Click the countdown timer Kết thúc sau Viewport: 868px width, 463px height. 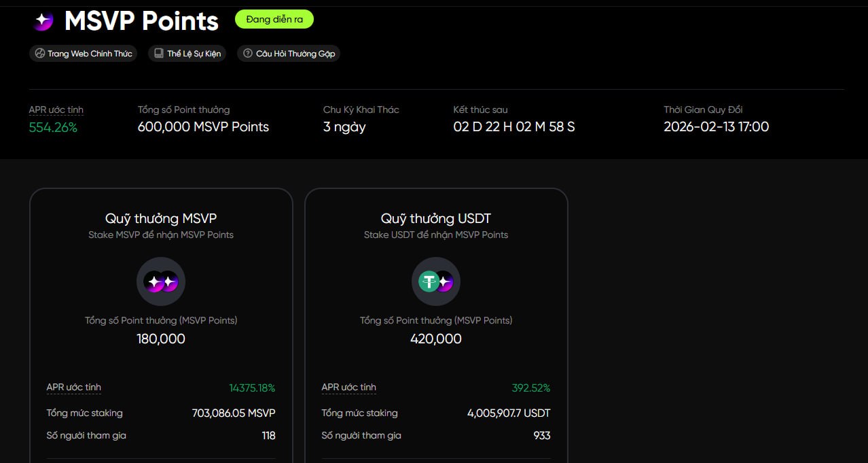(x=513, y=127)
